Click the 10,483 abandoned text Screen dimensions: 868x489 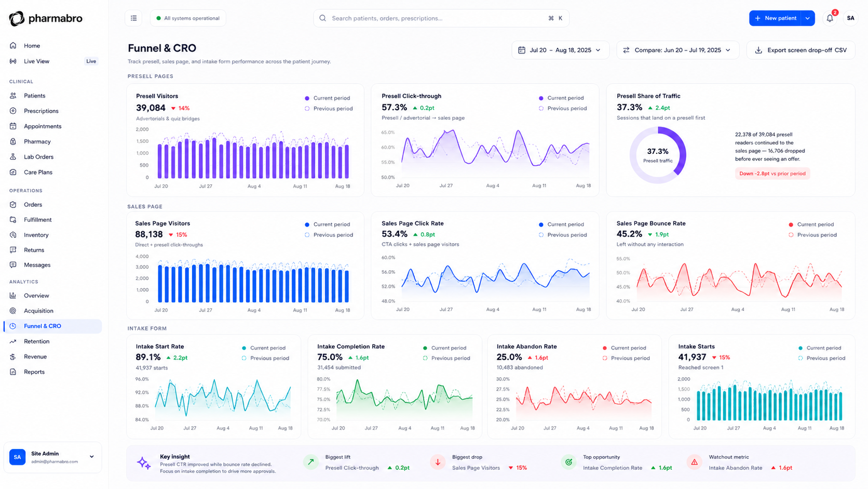pos(520,367)
